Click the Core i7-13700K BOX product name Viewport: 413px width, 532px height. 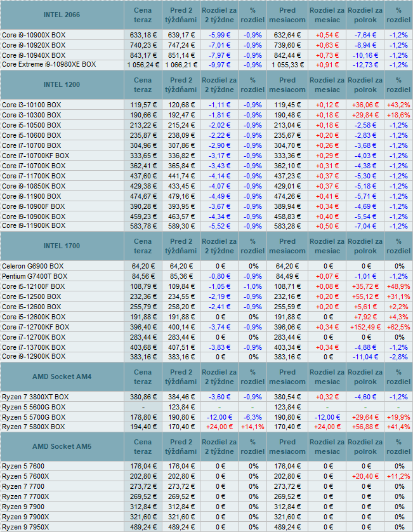click(34, 347)
